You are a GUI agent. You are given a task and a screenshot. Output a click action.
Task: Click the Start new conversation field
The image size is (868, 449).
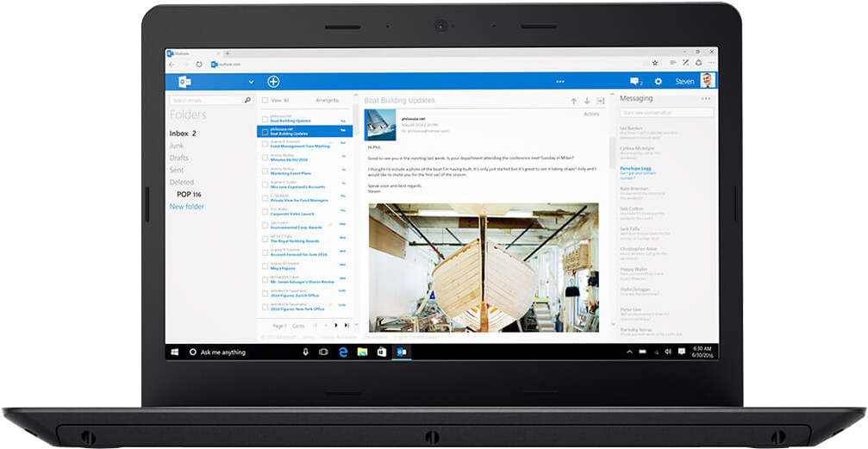tap(666, 112)
